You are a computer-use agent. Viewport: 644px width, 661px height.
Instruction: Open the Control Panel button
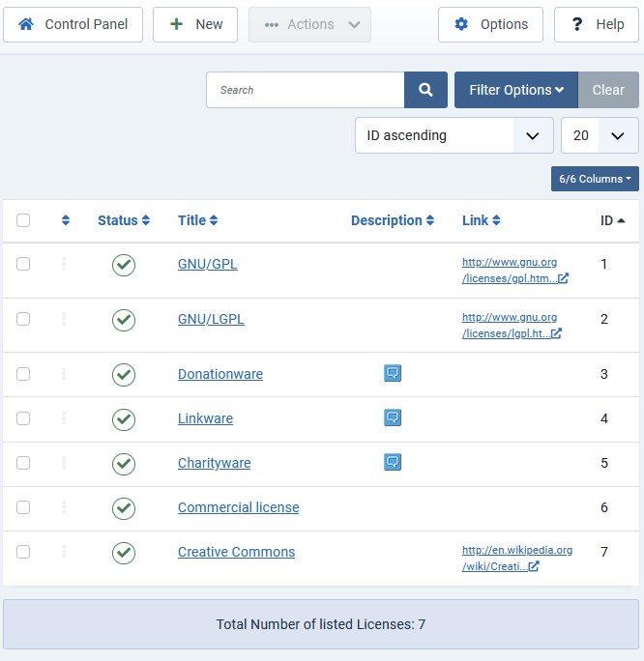coord(73,24)
